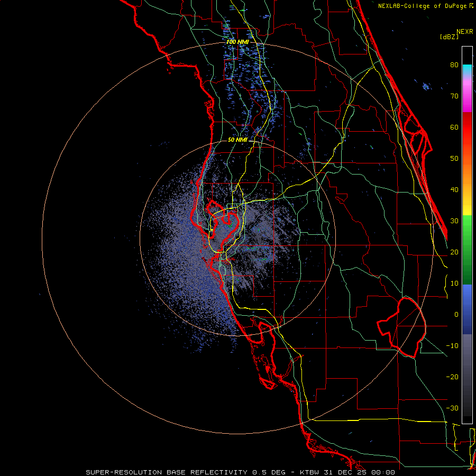476x476 pixels.
Task: Click the 50 value on the dBZ scale
Action: point(454,159)
